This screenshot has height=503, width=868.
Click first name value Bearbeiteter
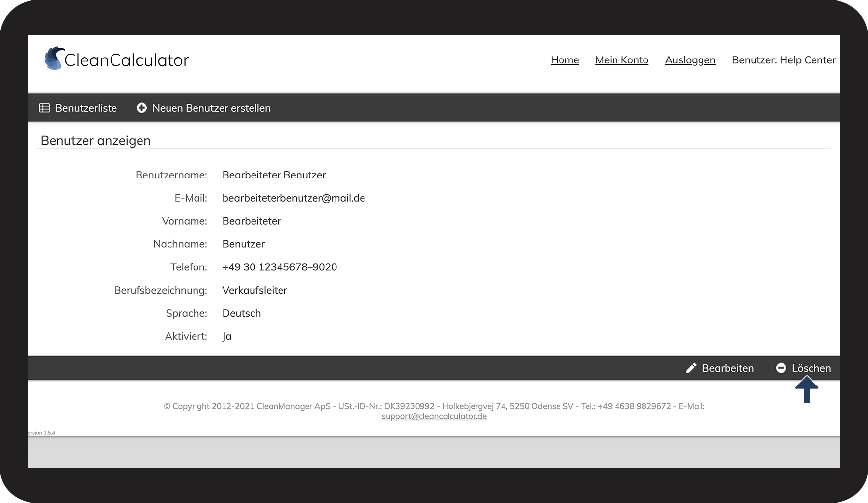click(x=252, y=221)
